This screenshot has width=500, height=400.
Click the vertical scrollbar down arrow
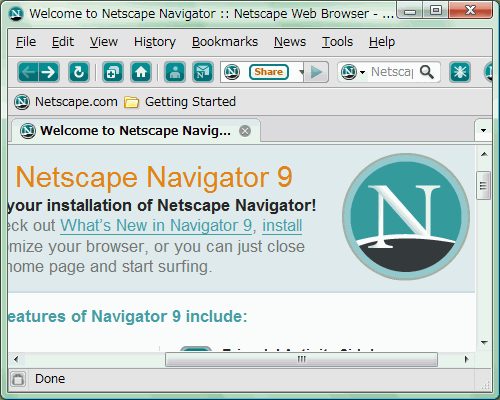[484, 343]
